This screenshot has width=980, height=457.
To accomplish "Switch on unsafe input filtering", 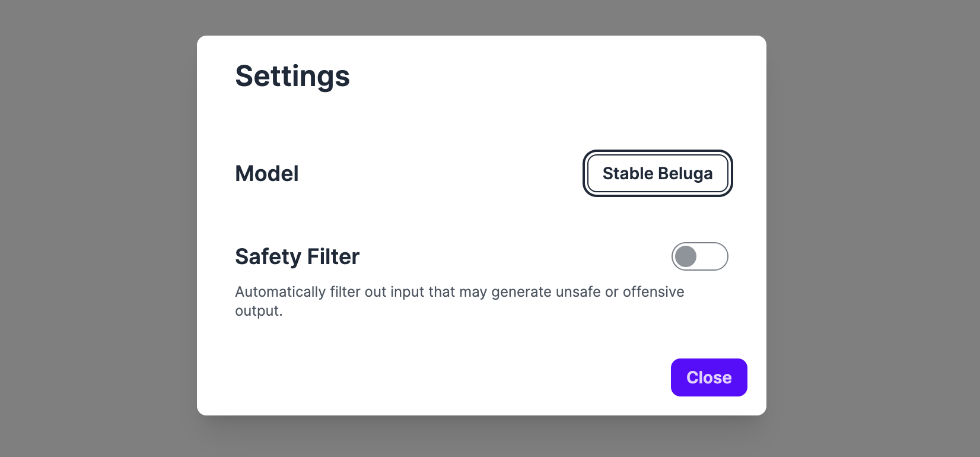I will 699,256.
